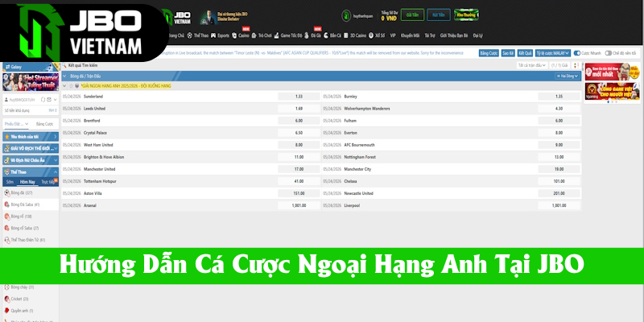644x322 pixels.
Task: Select Wolverhampton Wanderers odds 4.30
Action: [x=559, y=109]
